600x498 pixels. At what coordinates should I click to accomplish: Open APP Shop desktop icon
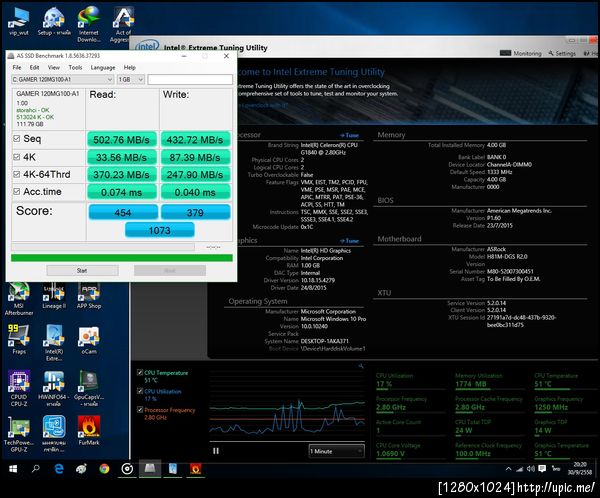(x=89, y=296)
